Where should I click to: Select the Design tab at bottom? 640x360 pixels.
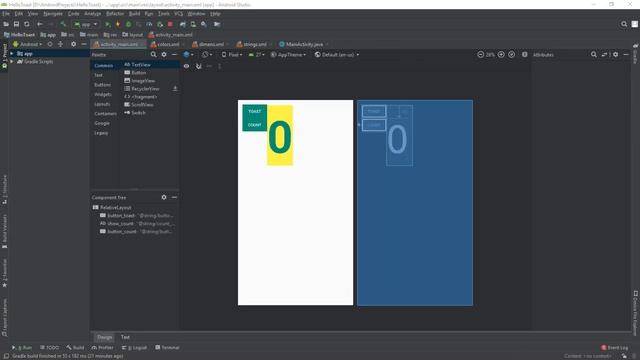click(x=104, y=337)
